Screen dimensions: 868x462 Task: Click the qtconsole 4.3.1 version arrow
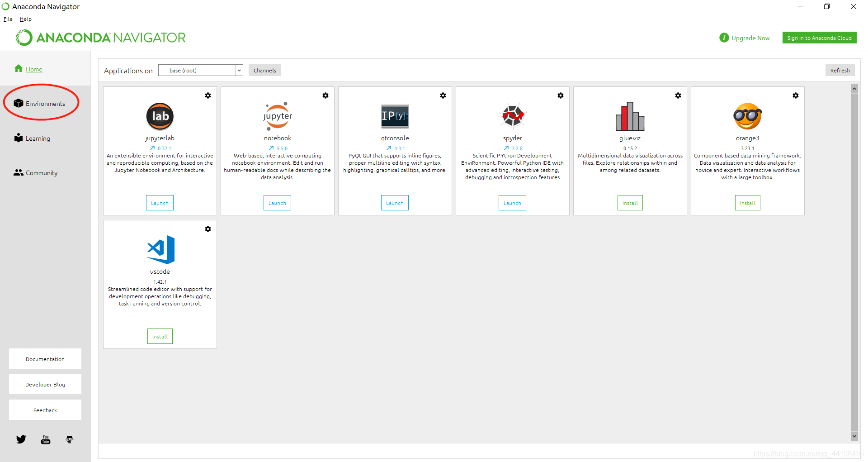tap(389, 148)
